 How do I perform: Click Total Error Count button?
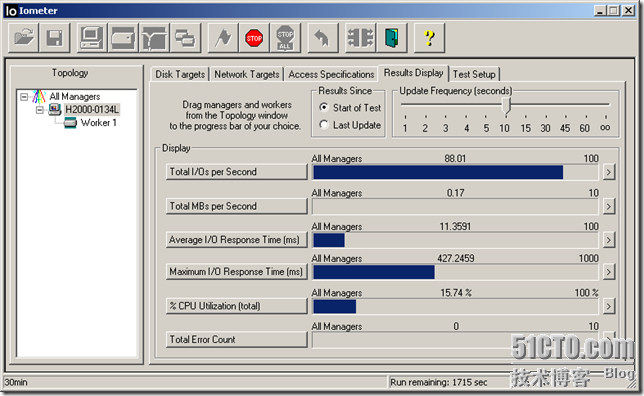pyautogui.click(x=237, y=340)
